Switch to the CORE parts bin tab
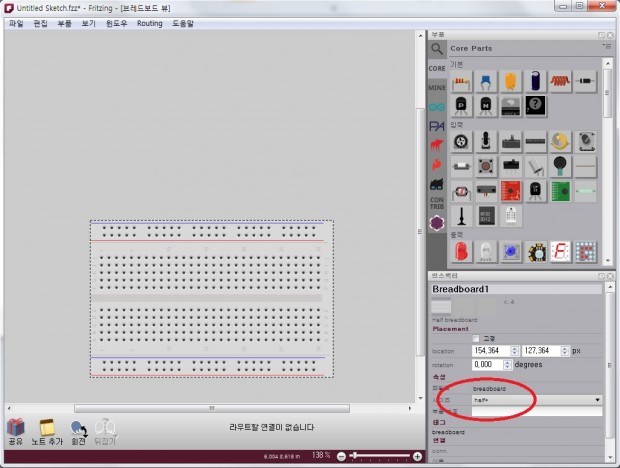The image size is (620, 468). (437, 68)
